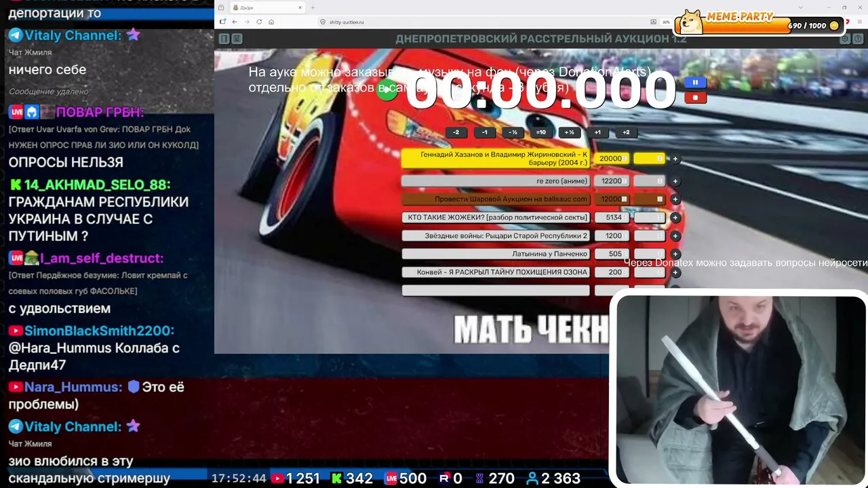Click the 20000 amount field

612,159
